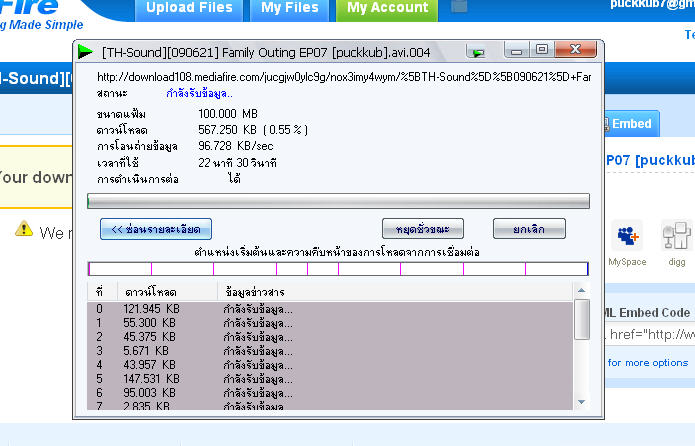Click the connection list scroll down arrow
Viewport: 695px width, 446px height.
point(582,402)
